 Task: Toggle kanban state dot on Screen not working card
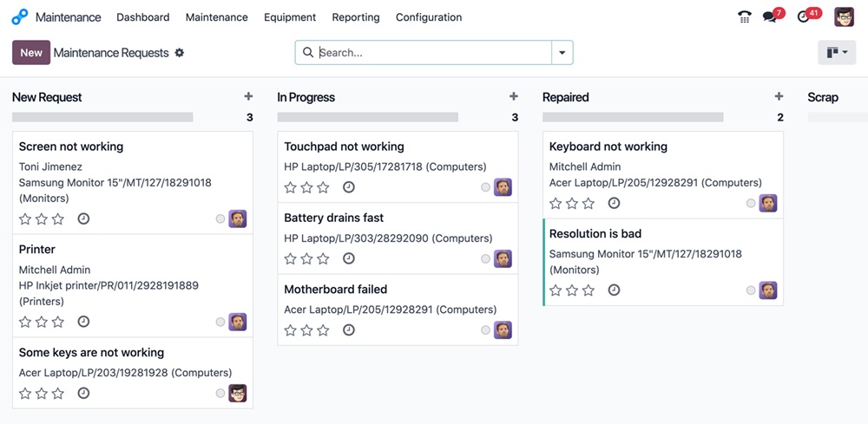click(220, 219)
